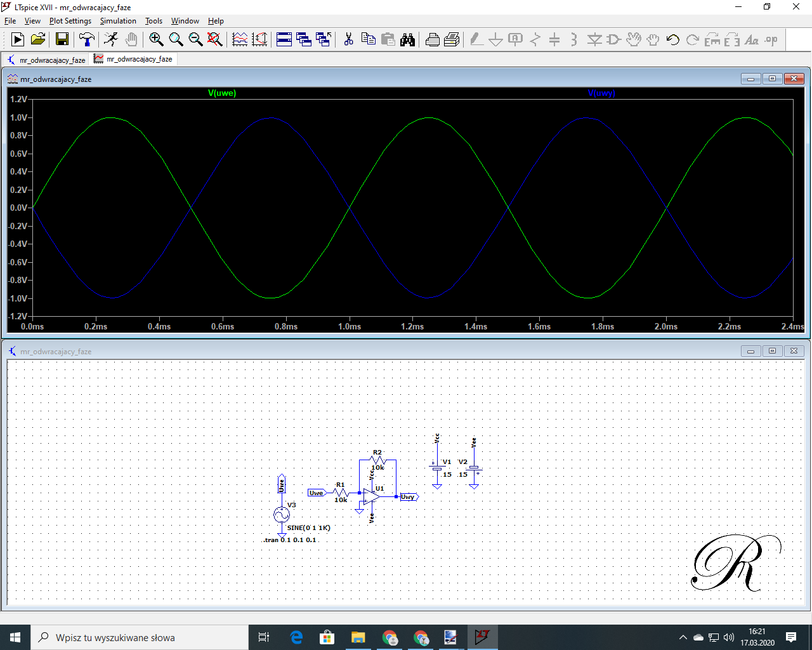Maximize the waveform plot window
Viewport: 812px width, 650px height.
coord(772,79)
